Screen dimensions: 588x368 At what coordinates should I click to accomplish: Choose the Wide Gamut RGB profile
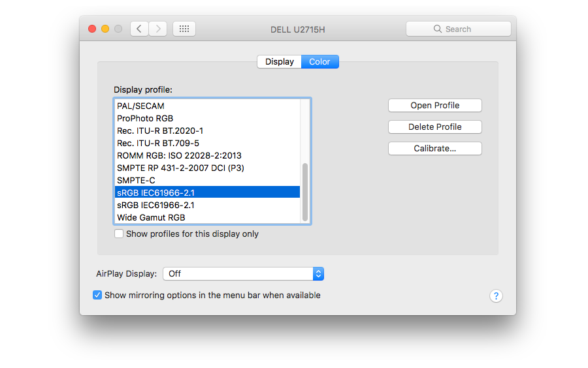click(x=207, y=217)
